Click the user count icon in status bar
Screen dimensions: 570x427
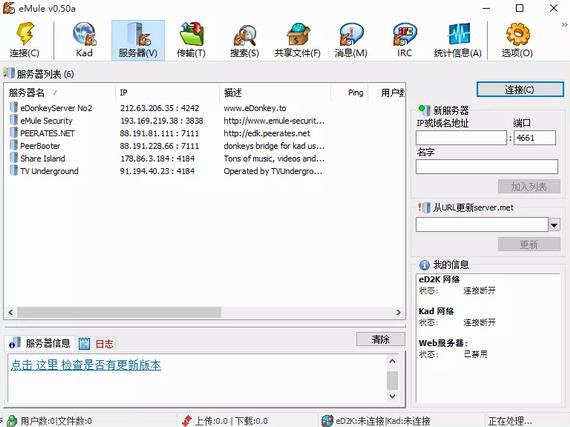(x=12, y=421)
